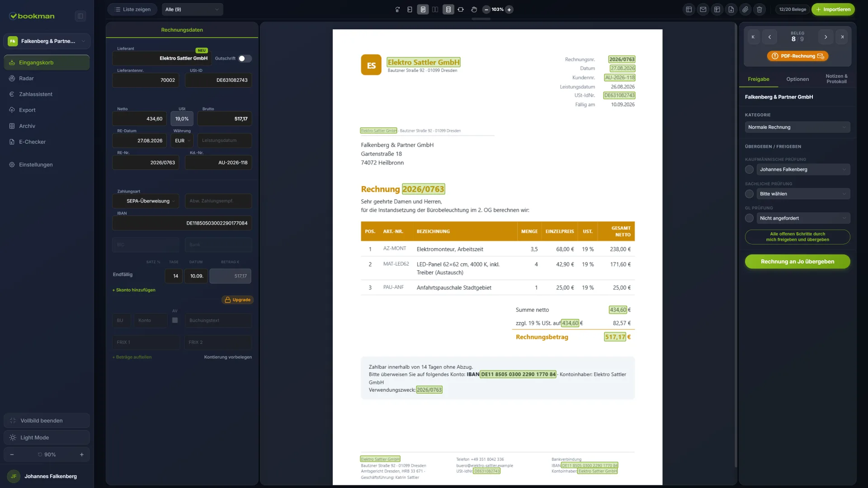Open the Alle (9) filter dropdown
Image resolution: width=868 pixels, height=488 pixels.
(x=192, y=9)
